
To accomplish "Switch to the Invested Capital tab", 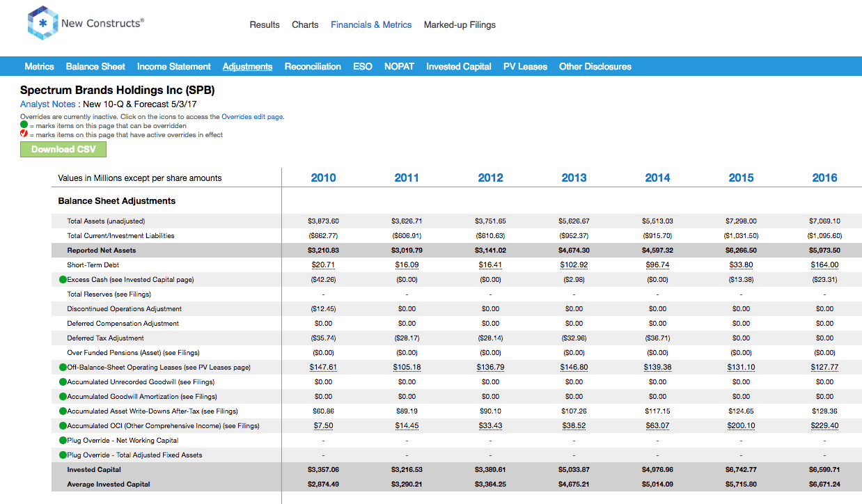I will coord(459,66).
